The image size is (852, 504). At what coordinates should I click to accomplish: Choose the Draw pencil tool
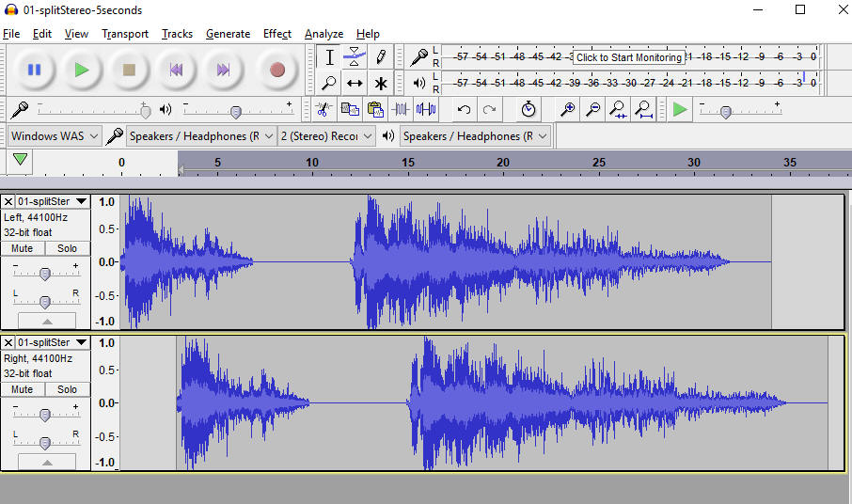[380, 56]
